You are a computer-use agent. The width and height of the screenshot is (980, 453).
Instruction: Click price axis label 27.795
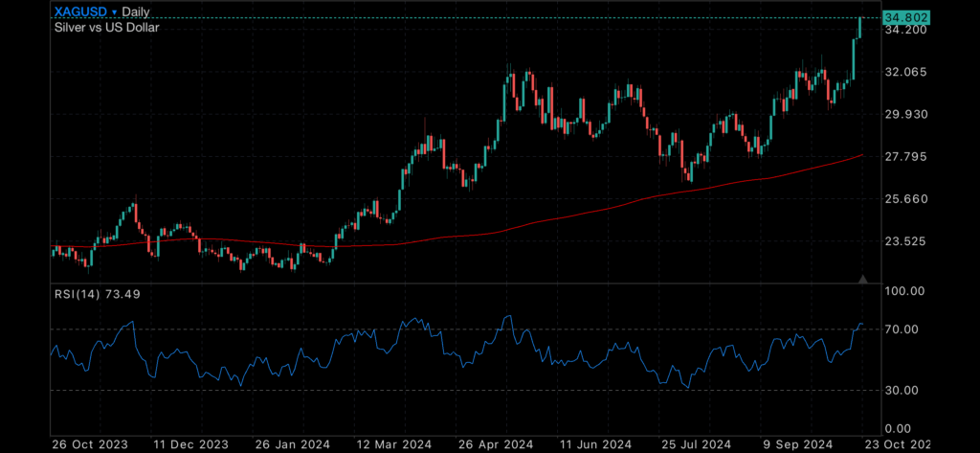tap(906, 156)
